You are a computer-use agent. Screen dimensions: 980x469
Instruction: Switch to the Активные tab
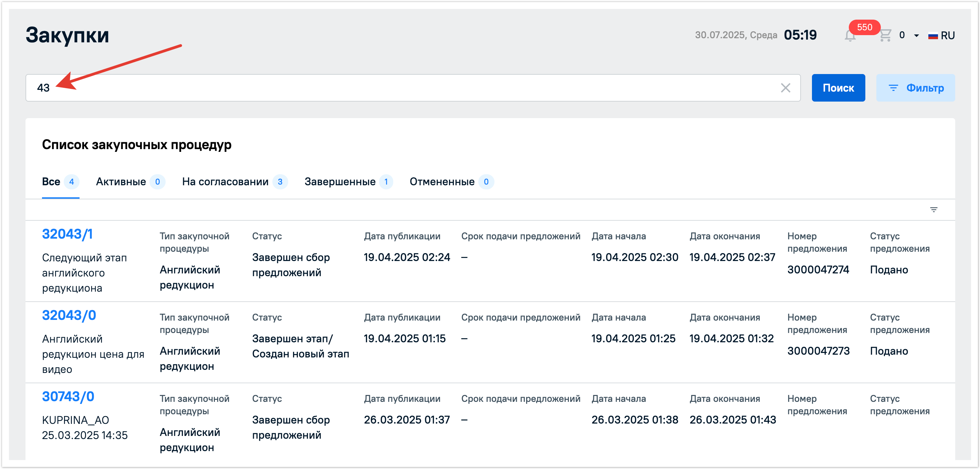click(x=121, y=182)
